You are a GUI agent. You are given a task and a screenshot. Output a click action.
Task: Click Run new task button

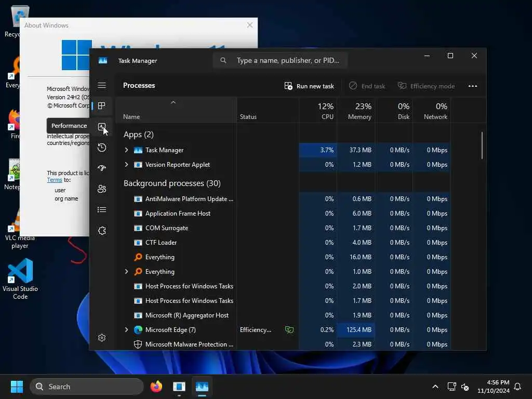pyautogui.click(x=309, y=86)
